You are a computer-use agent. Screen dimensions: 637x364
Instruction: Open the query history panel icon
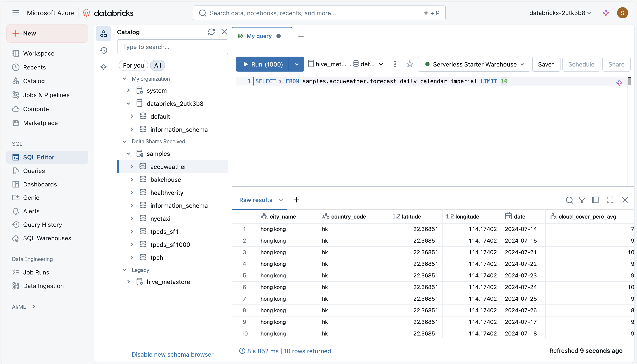[x=103, y=50]
